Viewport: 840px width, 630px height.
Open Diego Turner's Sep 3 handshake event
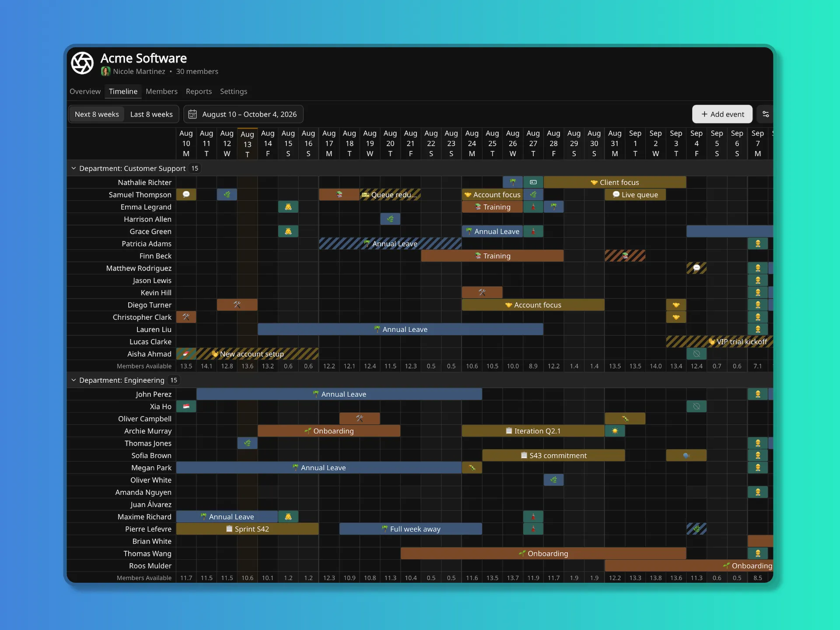click(676, 305)
